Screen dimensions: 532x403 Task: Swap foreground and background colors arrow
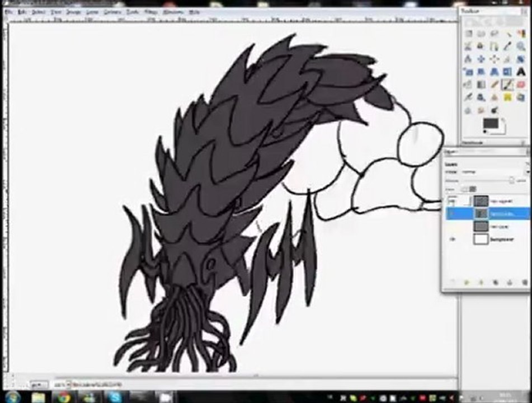pyautogui.click(x=502, y=120)
